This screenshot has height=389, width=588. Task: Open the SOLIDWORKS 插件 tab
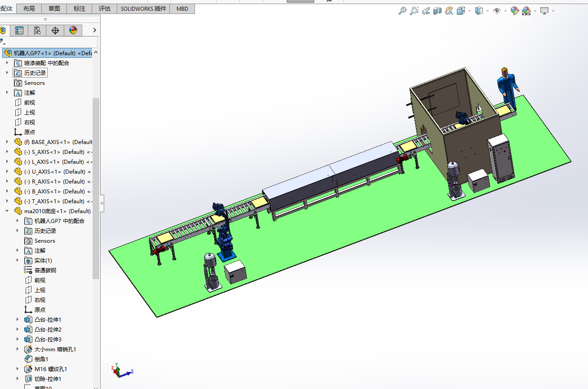tap(143, 9)
